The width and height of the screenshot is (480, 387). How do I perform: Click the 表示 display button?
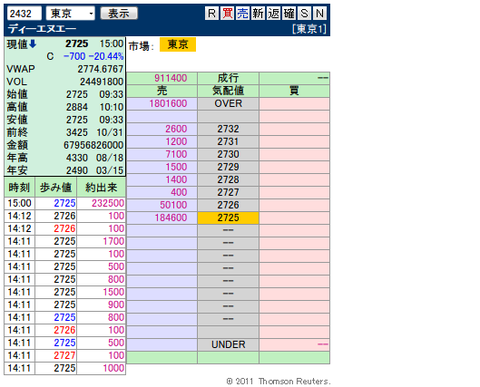pos(119,13)
